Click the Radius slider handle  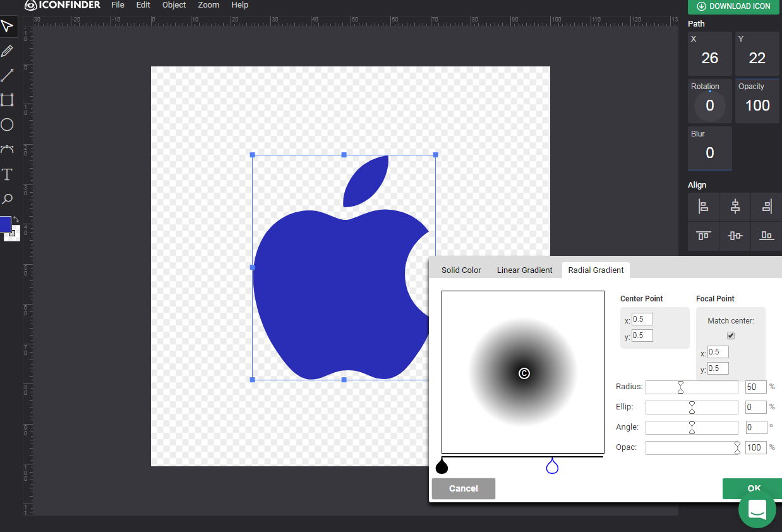(681, 387)
